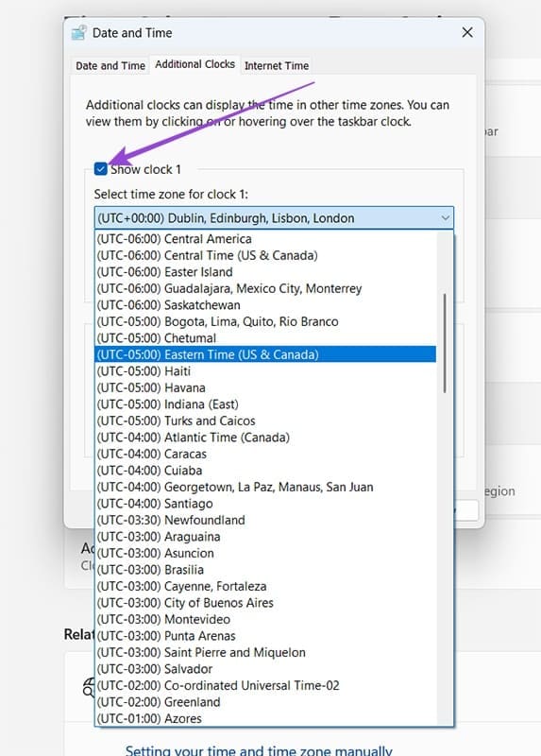This screenshot has height=756, width=541.
Task: Choose the Azores time zone option
Action: (265, 718)
